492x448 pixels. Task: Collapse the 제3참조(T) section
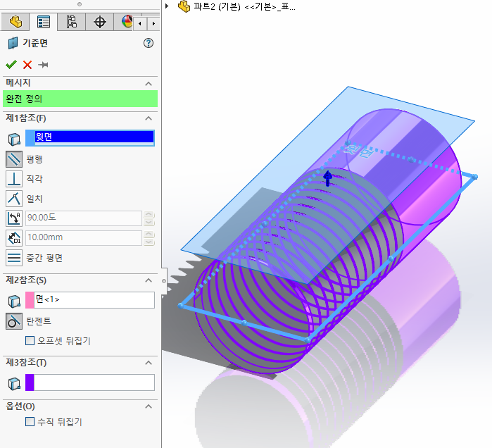[x=149, y=363]
